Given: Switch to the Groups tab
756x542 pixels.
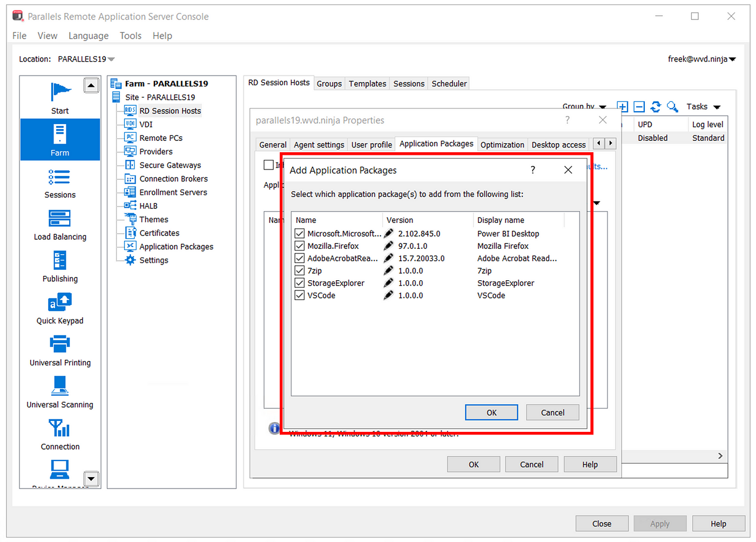Looking at the screenshot, I should (x=329, y=84).
